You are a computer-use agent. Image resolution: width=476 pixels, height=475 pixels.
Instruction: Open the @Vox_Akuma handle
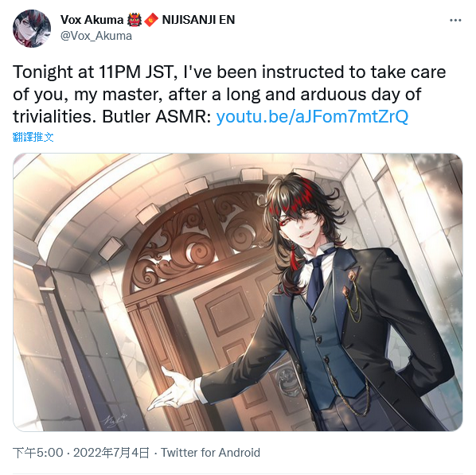click(96, 36)
